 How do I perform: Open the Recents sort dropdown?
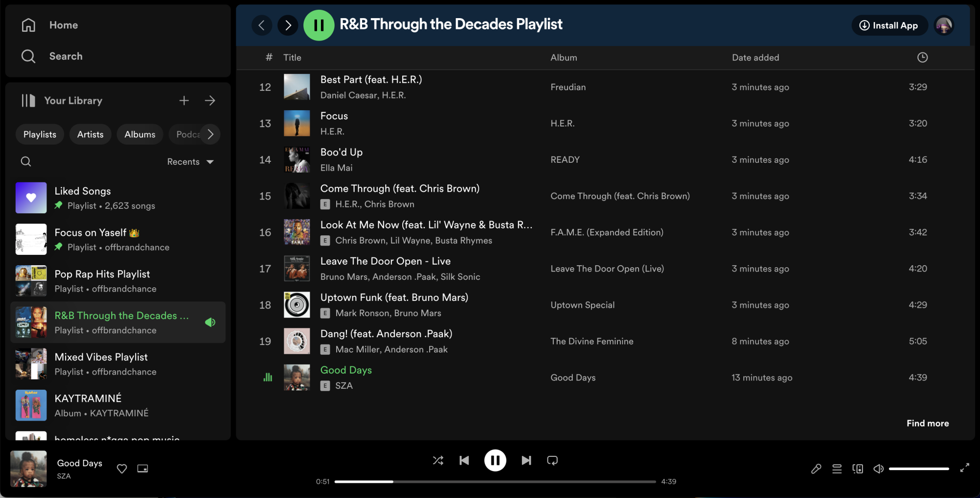point(191,162)
